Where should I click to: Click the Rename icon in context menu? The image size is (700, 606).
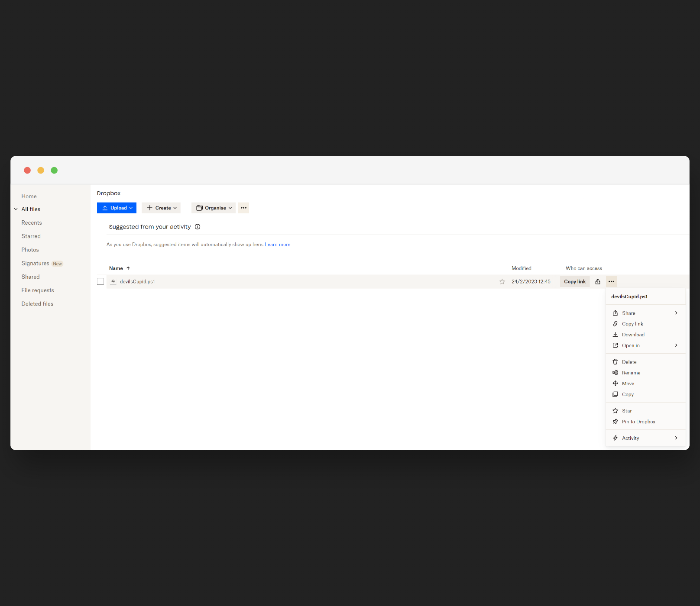[615, 373]
